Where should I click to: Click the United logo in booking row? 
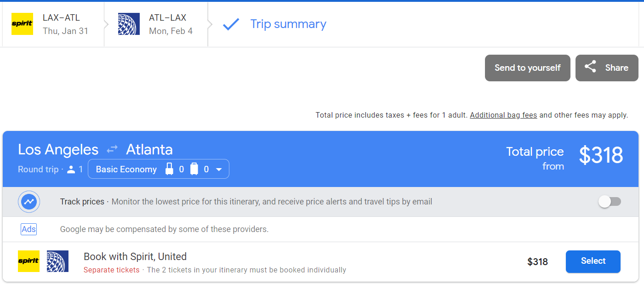pos(57,261)
